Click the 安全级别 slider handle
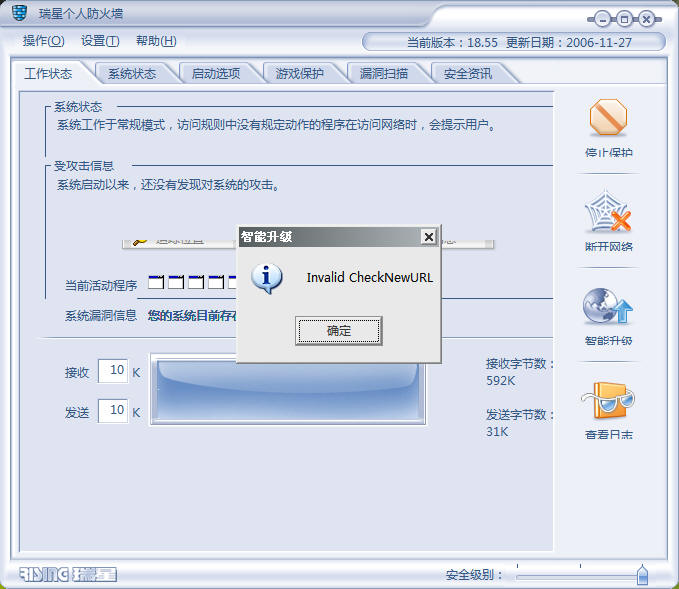Screen dimensions: 679x589 coord(643,574)
